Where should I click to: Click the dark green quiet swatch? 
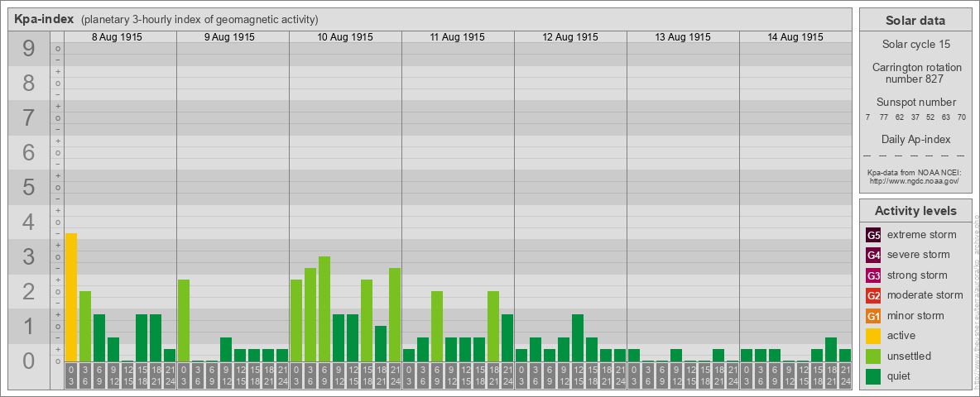pyautogui.click(x=873, y=376)
